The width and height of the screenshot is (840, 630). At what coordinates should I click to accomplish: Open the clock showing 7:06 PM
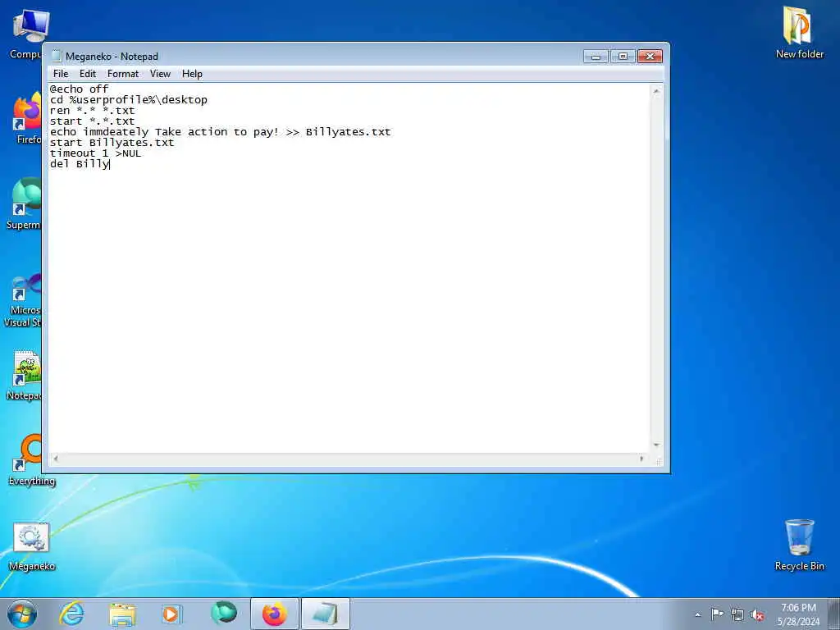(798, 614)
